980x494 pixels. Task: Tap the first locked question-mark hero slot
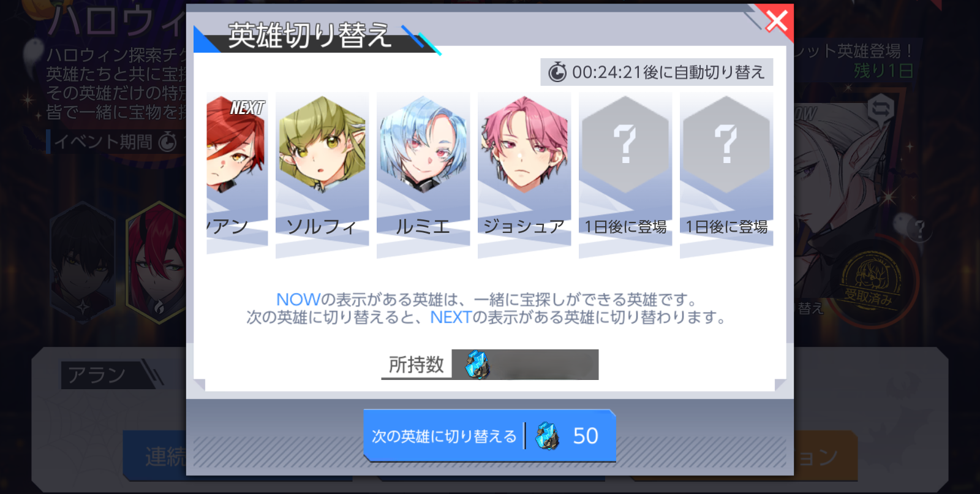(x=625, y=175)
